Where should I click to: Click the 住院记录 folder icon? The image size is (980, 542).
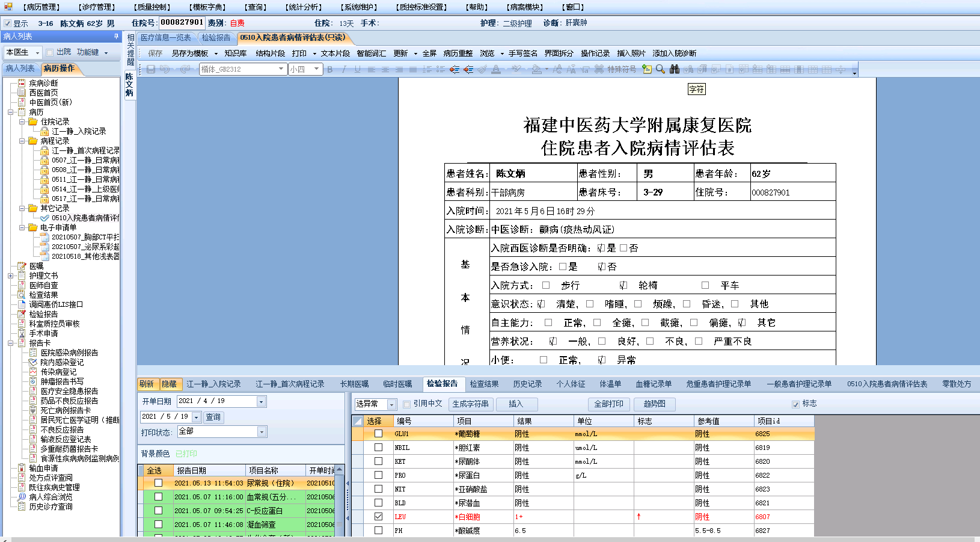coord(33,122)
